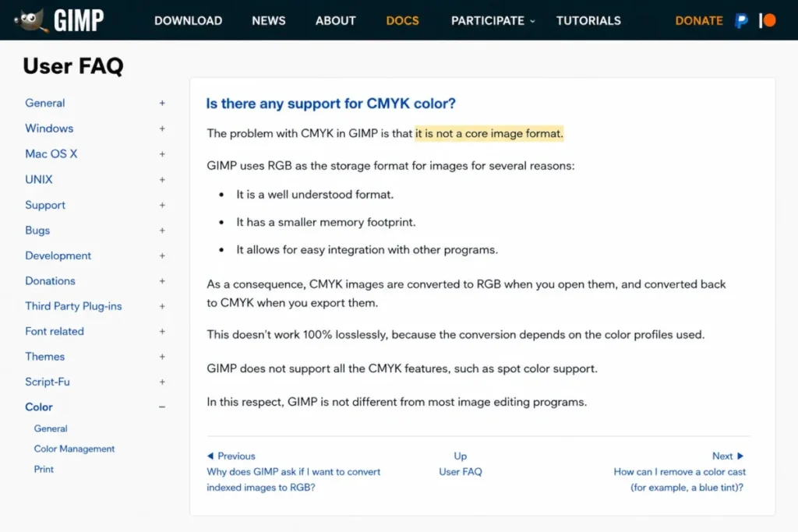Click the Up navigation link

pos(460,456)
